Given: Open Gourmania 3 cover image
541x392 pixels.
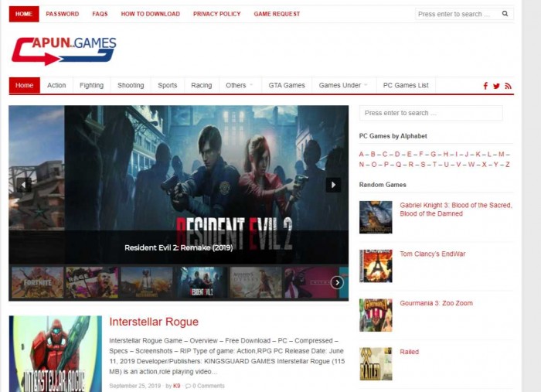Looking at the screenshot, I should (376, 315).
